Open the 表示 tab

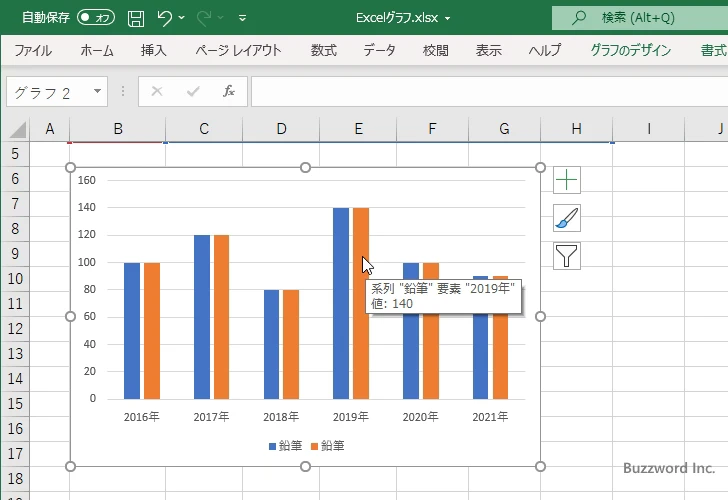(x=488, y=50)
